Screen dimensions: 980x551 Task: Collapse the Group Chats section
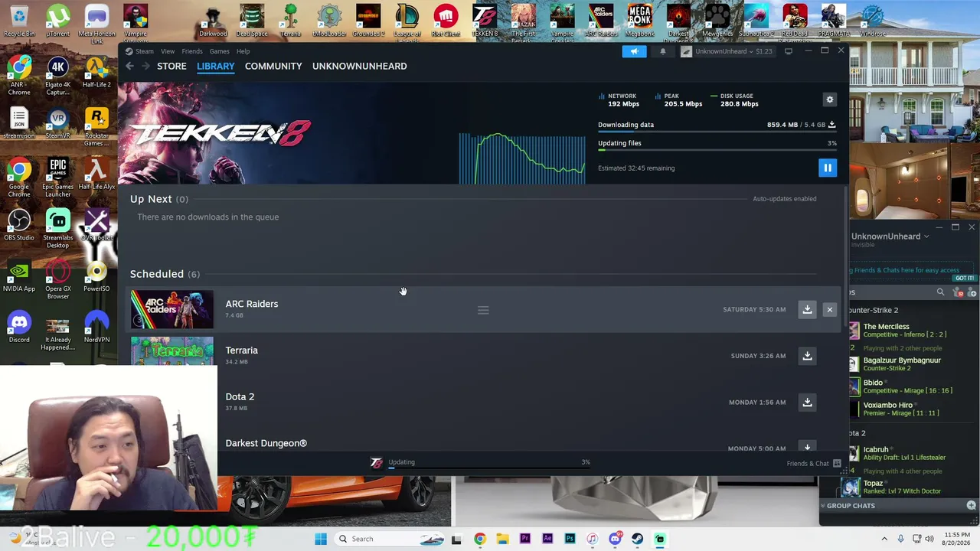[x=823, y=506]
